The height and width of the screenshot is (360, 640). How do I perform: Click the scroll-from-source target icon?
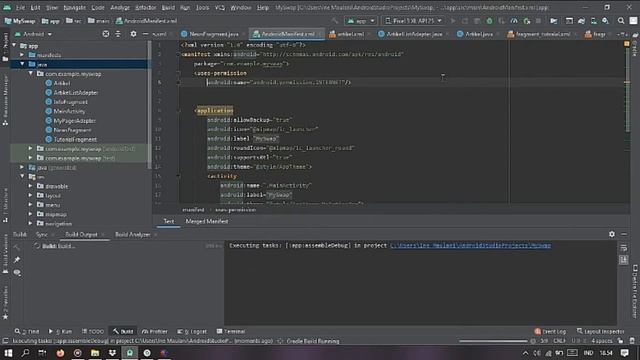[x=106, y=34]
